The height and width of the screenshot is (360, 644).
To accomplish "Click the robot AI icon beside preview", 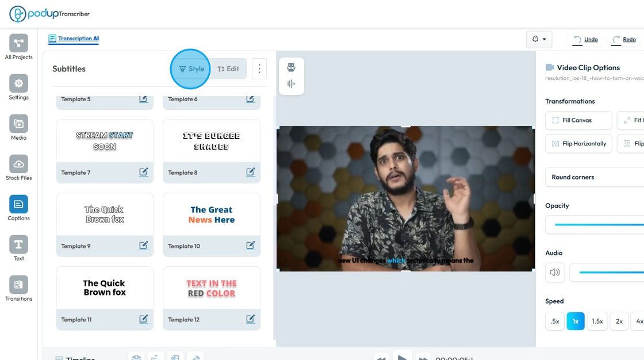I will pos(291,67).
